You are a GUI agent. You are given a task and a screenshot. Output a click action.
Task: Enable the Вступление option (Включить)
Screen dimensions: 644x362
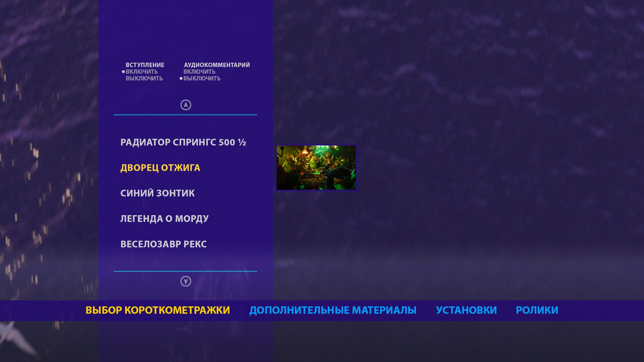142,72
